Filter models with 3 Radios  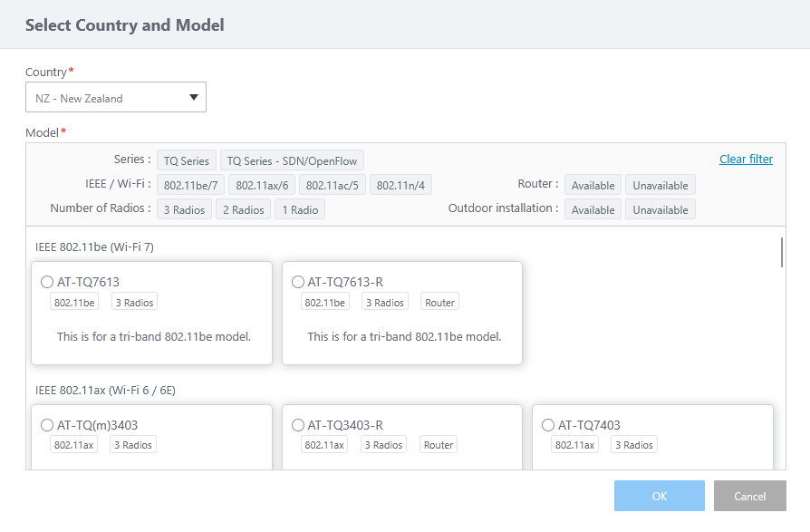click(x=185, y=209)
